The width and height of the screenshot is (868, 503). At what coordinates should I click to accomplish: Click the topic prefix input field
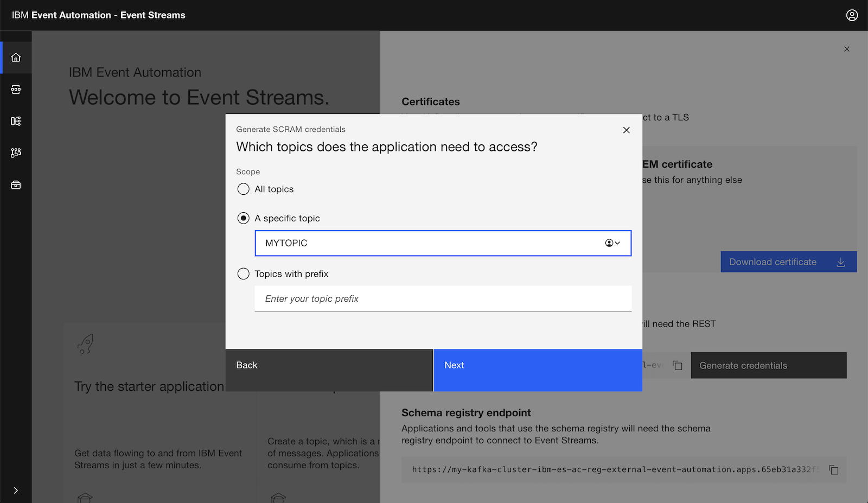click(x=443, y=299)
